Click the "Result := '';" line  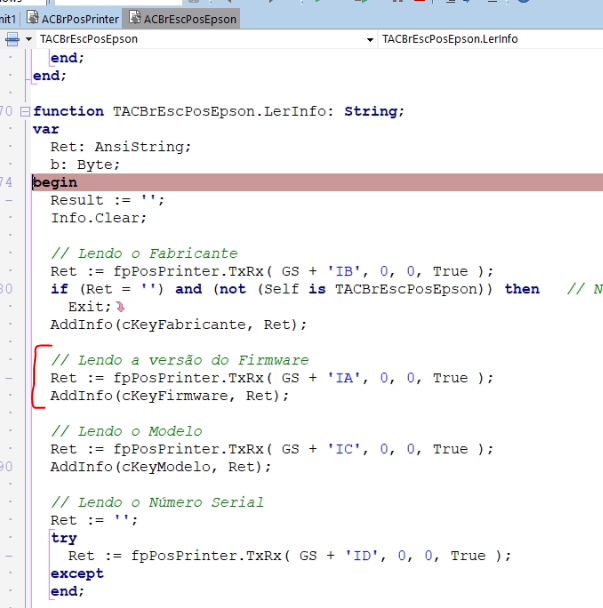(107, 200)
